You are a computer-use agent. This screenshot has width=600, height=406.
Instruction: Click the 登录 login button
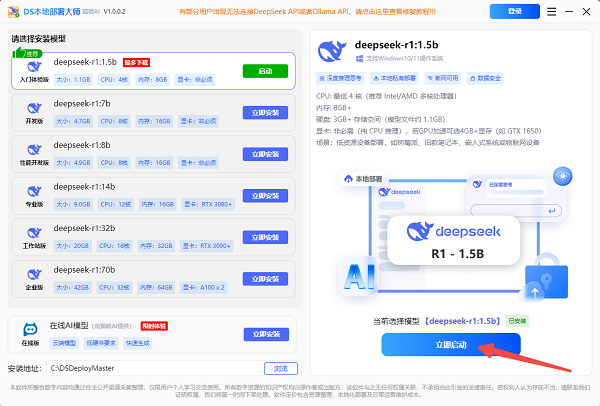point(515,11)
